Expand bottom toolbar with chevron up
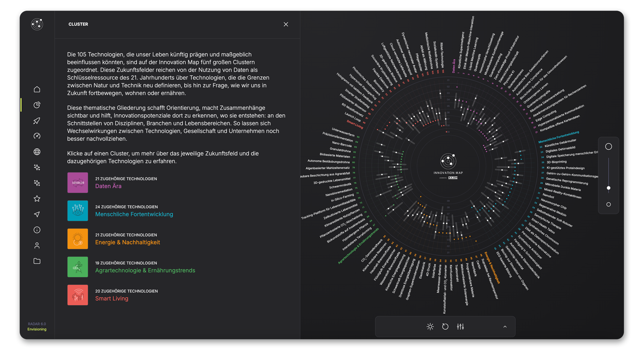The width and height of the screenshot is (644, 350). (505, 327)
